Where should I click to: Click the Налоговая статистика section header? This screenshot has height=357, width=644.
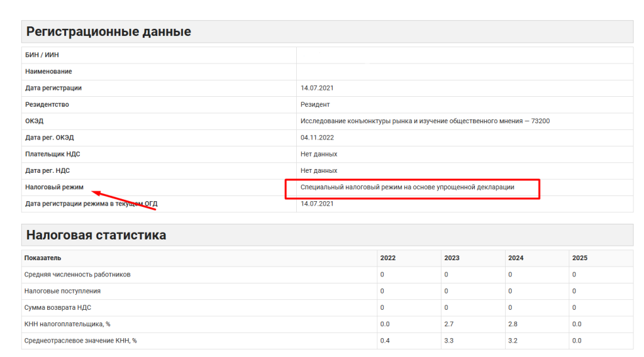(96, 235)
